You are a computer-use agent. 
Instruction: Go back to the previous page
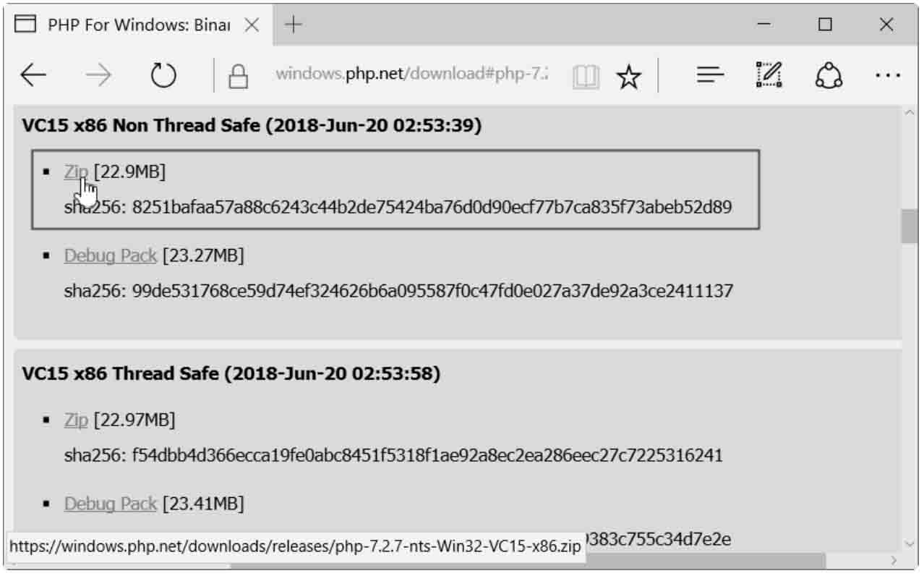[x=33, y=75]
